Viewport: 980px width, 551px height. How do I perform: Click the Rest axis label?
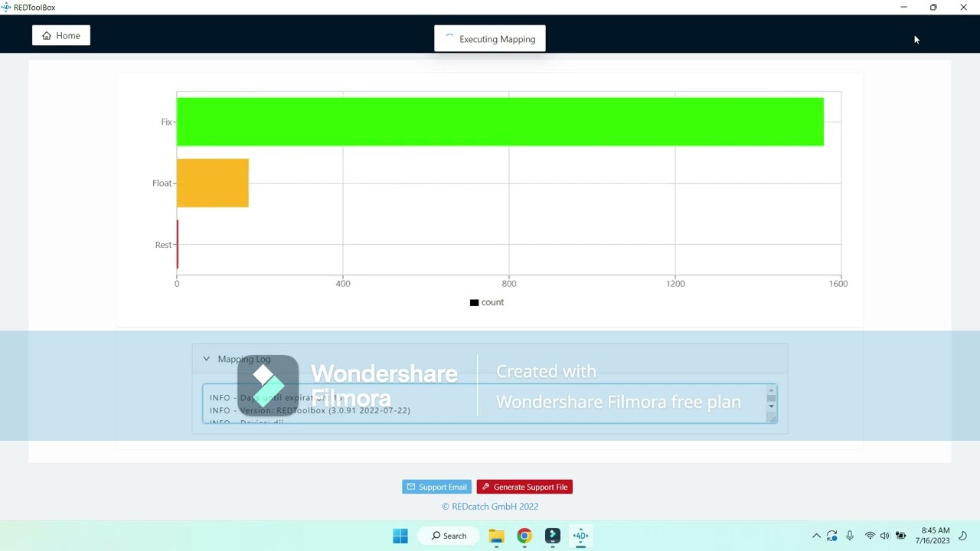(x=163, y=245)
